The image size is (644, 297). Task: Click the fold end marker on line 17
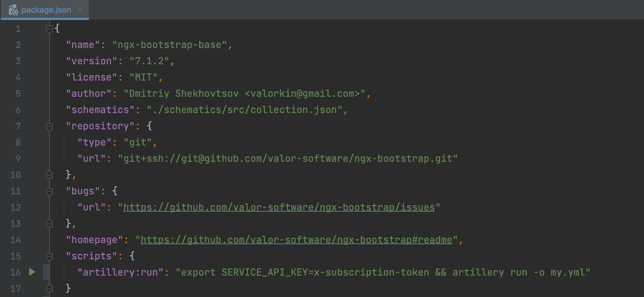[50, 288]
